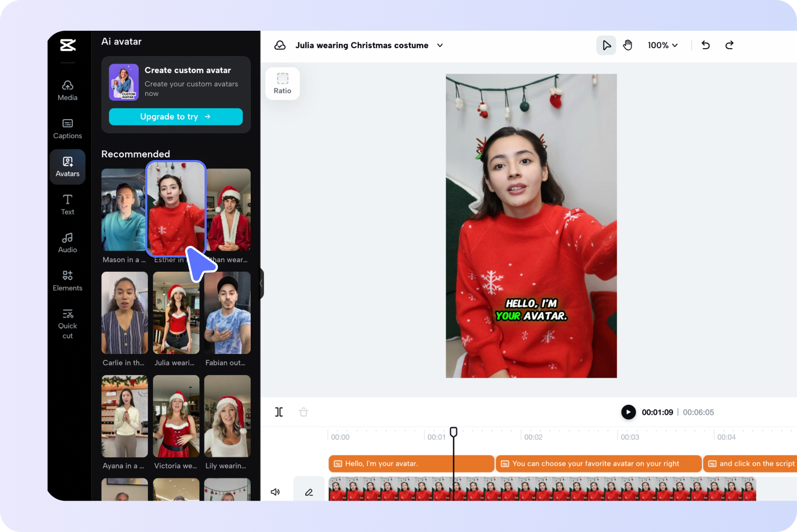The width and height of the screenshot is (797, 532).
Task: Open the Captions panel
Action: [x=67, y=128]
